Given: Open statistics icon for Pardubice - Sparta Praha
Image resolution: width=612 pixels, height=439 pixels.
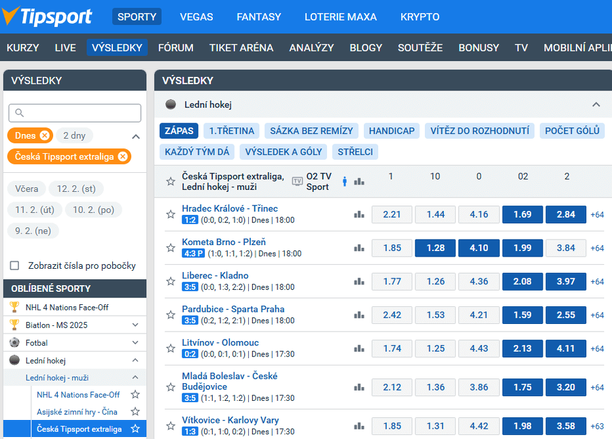Looking at the screenshot, I should [359, 315].
